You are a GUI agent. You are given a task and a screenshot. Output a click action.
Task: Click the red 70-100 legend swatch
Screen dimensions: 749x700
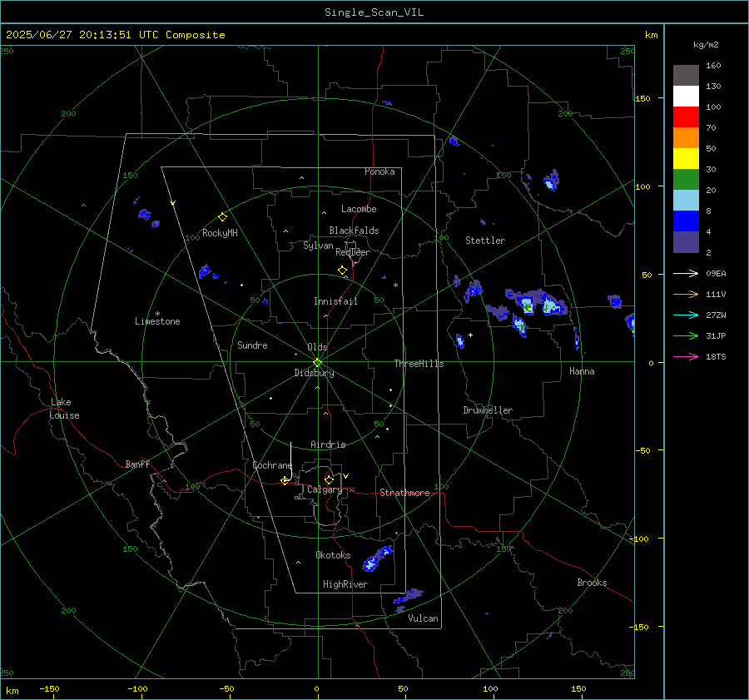point(686,117)
